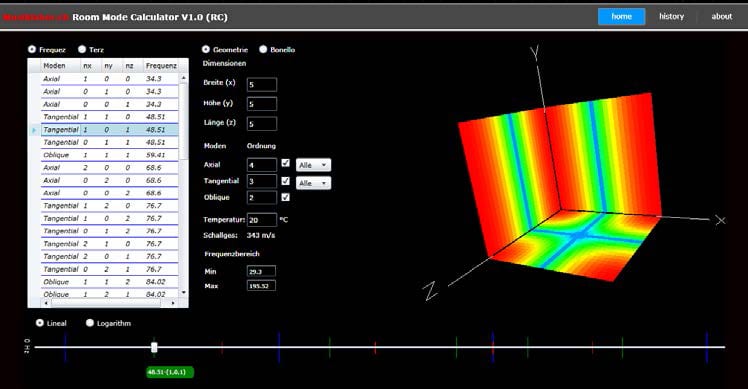The height and width of the screenshot is (389, 748).
Task: Select the highlighted Tangential 1 0 1 row
Action: tap(110, 130)
